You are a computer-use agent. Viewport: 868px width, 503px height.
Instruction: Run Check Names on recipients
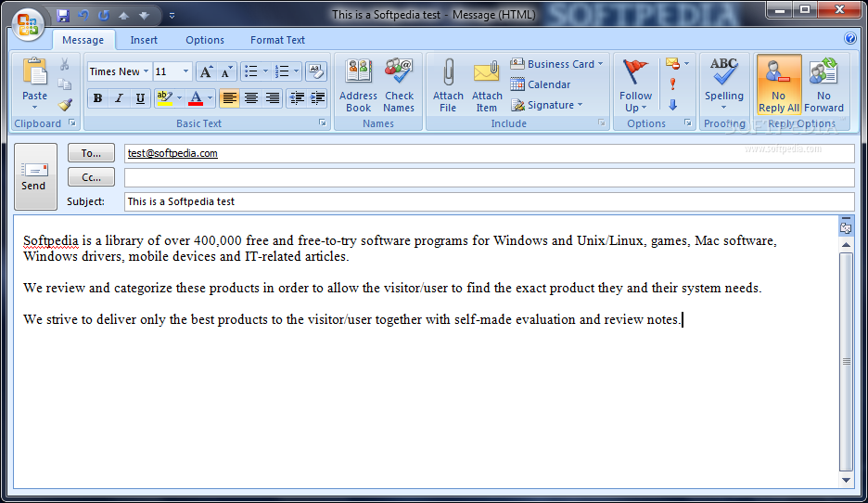399,86
